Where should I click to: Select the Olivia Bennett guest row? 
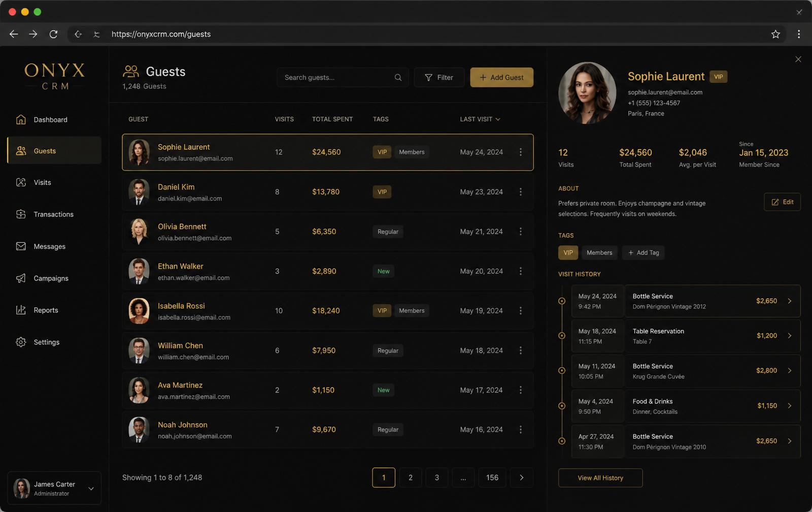(x=328, y=232)
